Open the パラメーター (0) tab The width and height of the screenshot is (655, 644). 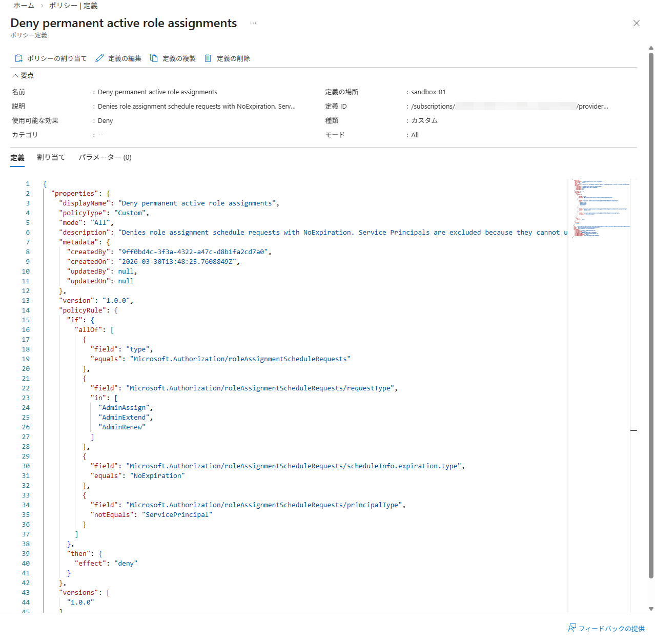tap(105, 157)
